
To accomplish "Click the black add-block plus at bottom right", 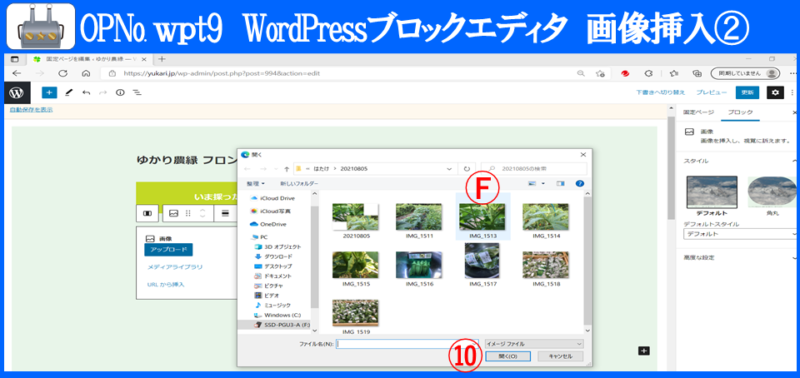I will coord(644,350).
